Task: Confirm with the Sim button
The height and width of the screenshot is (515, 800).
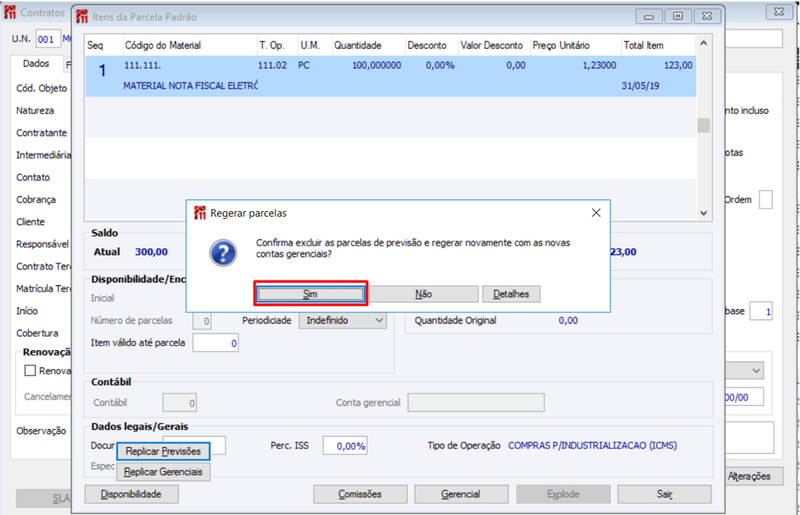Action: (310, 293)
